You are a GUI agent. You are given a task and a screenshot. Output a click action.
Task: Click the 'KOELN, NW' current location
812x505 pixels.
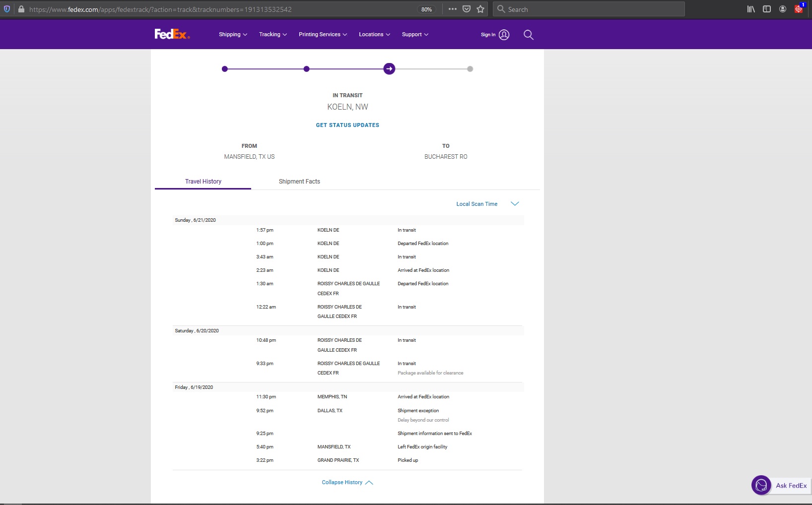click(347, 107)
